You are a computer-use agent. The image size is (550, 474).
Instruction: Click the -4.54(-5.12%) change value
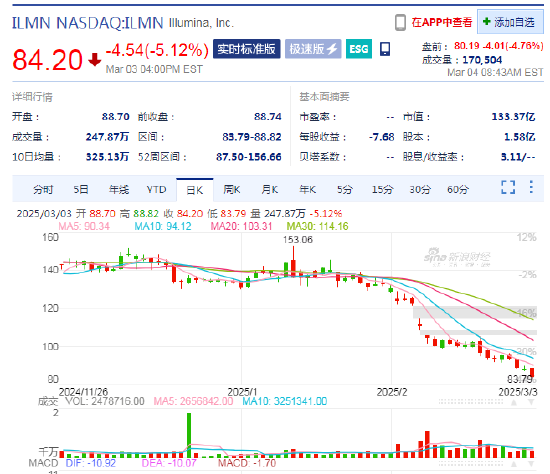[x=157, y=50]
